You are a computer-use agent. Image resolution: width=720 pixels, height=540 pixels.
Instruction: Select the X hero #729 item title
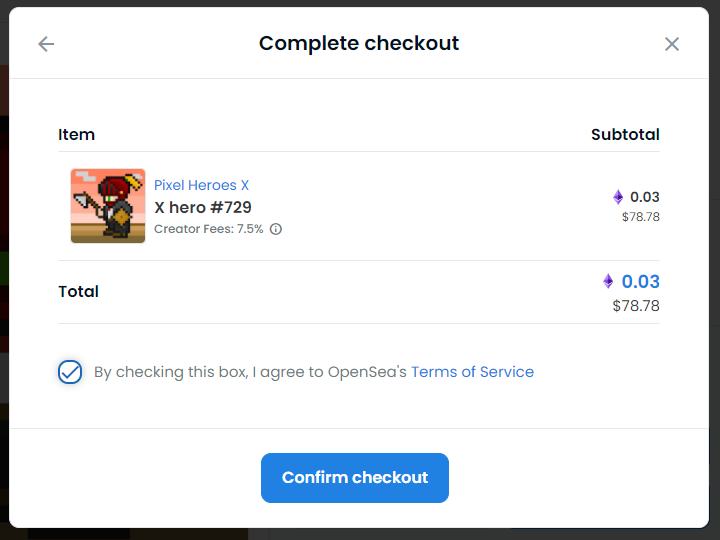pos(202,208)
